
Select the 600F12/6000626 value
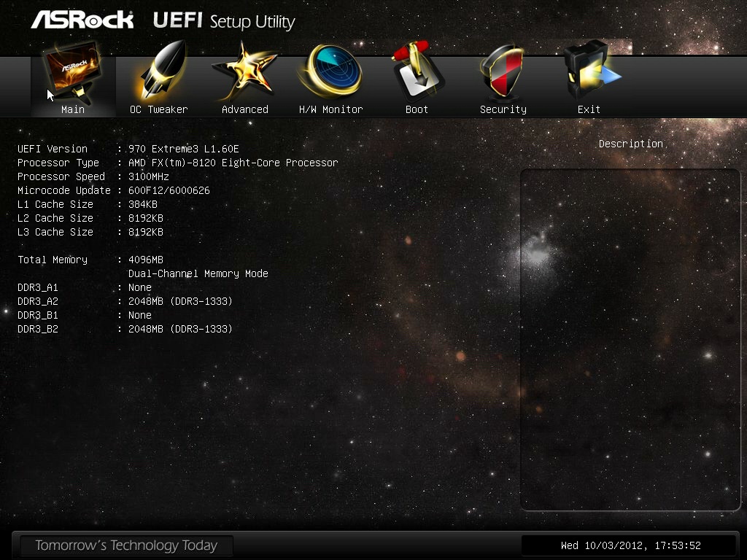click(169, 190)
